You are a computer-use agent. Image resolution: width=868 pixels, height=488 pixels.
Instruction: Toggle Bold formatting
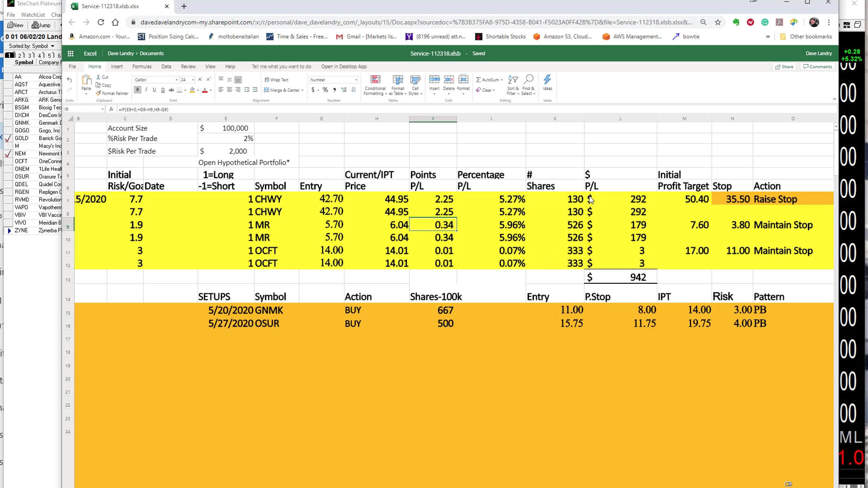137,90
